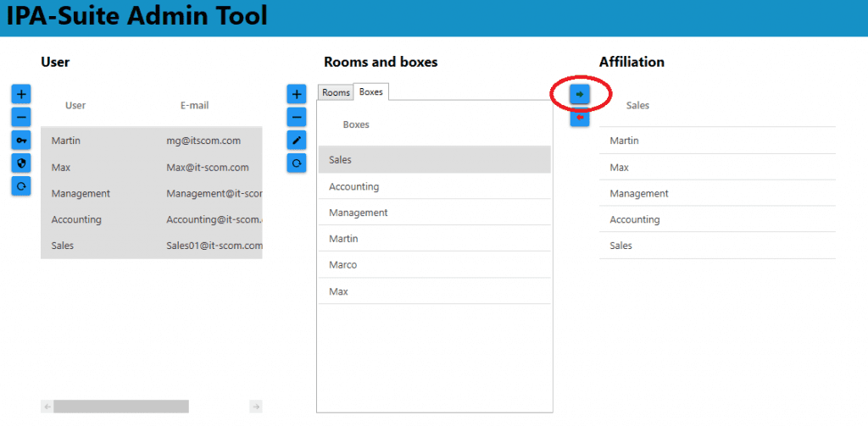This screenshot has width=868, height=426.
Task: Select the Boxes tab
Action: coord(371,92)
